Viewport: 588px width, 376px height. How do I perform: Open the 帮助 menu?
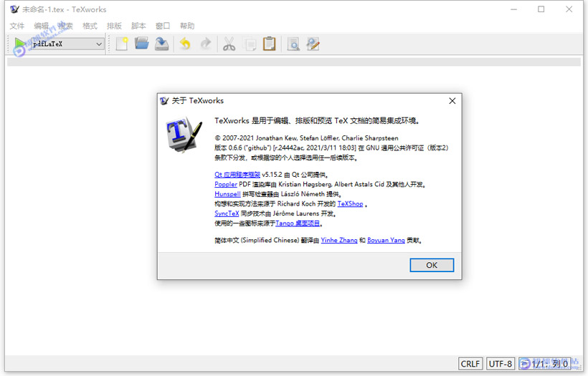[187, 26]
